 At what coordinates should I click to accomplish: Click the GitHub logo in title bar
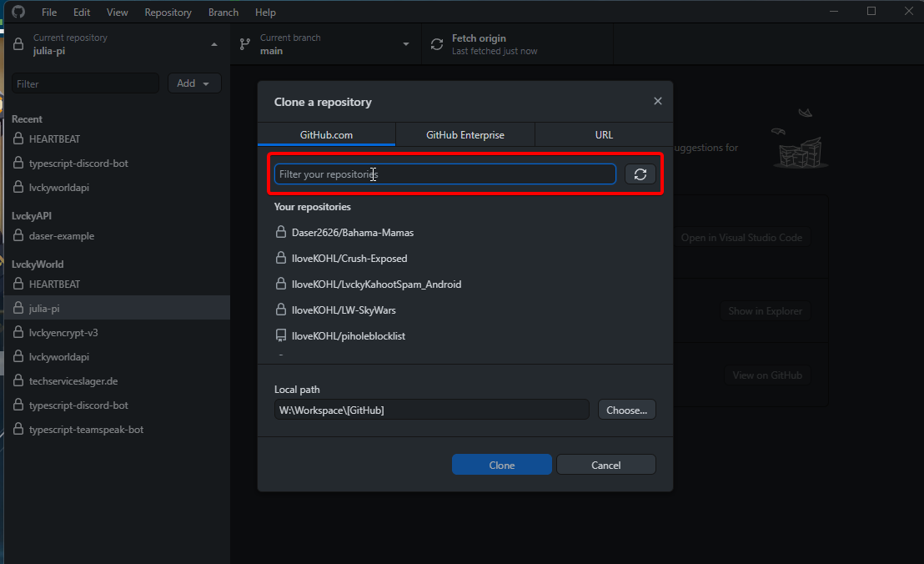click(x=18, y=13)
